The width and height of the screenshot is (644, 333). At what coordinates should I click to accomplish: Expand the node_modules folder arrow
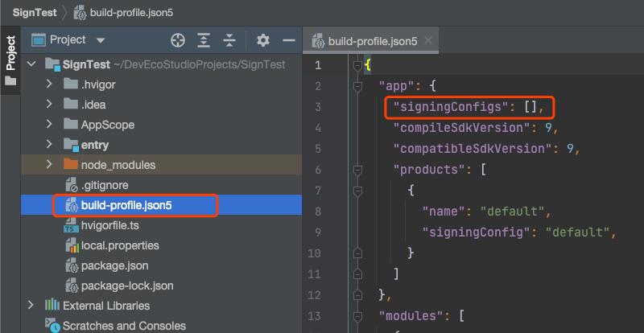(x=50, y=164)
